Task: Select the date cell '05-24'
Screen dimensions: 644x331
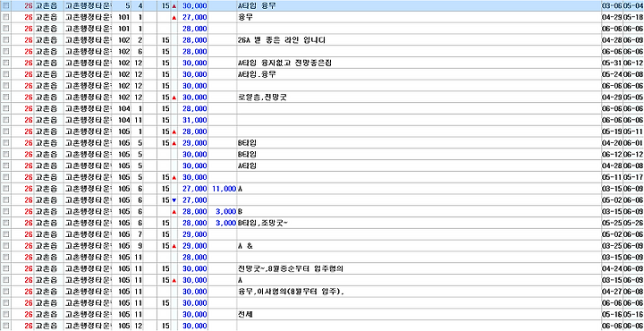Action: (612, 75)
